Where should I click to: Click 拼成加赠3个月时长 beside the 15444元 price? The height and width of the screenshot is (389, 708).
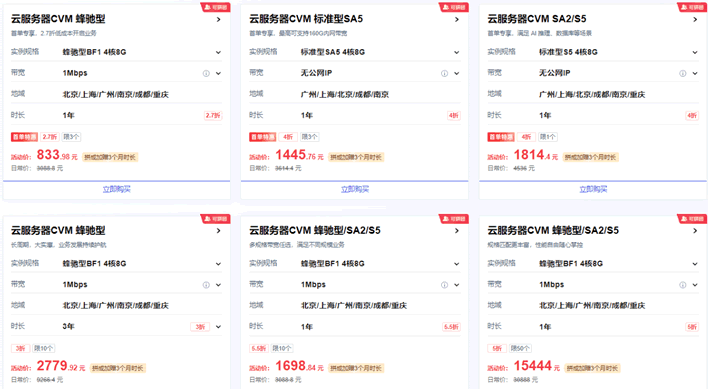pyautogui.click(x=592, y=368)
